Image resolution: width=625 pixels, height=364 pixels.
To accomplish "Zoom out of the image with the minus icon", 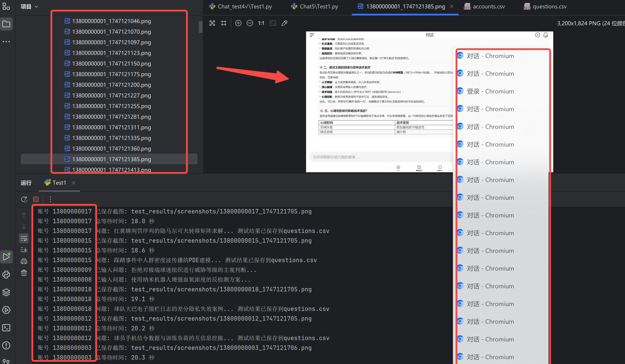I will tap(250, 23).
